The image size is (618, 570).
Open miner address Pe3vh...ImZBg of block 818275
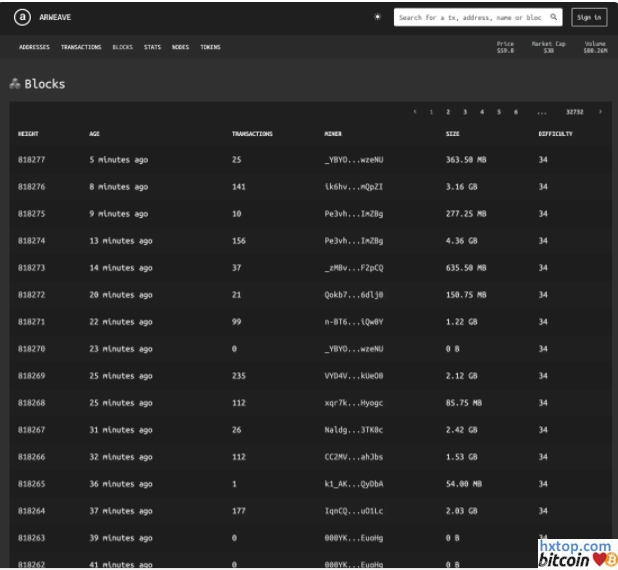tap(353, 214)
